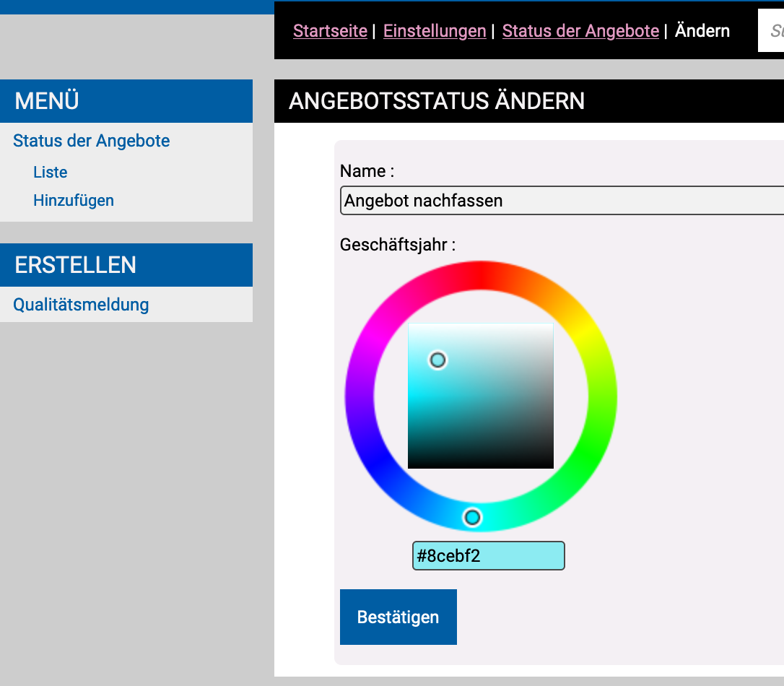Image resolution: width=784 pixels, height=686 pixels.
Task: Go to Einstellungen in the breadcrumb
Action: (435, 31)
